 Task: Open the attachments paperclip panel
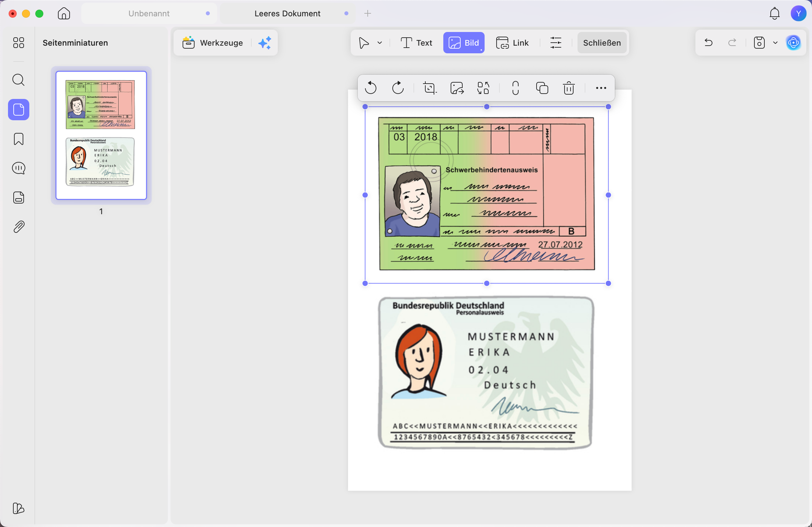coord(18,227)
